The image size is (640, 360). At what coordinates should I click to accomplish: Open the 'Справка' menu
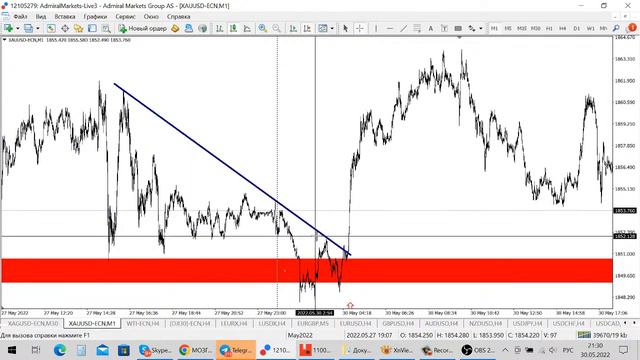pos(178,17)
